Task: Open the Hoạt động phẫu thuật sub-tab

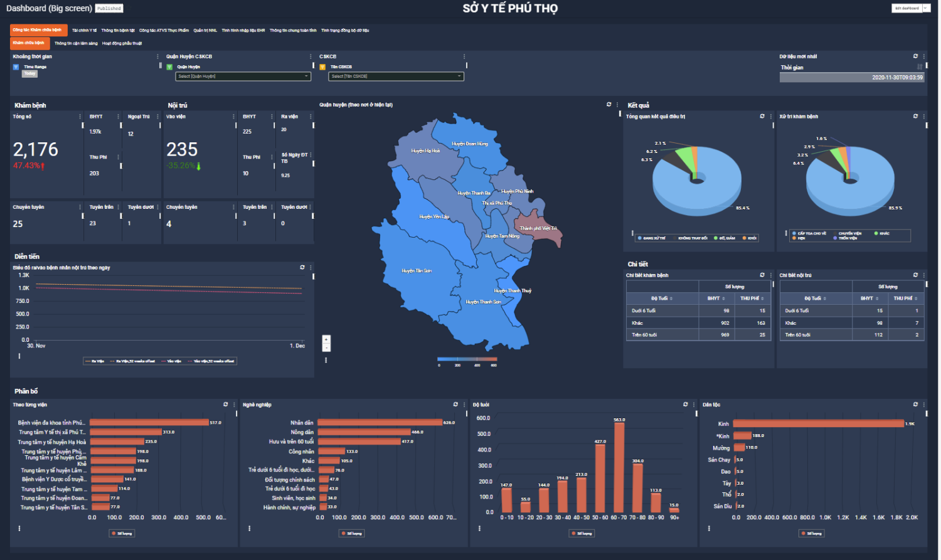Action: click(122, 43)
